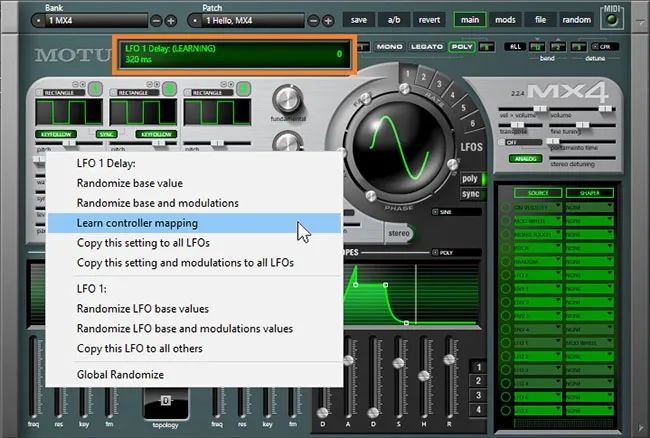Image resolution: width=650 pixels, height=438 pixels.
Task: Select envelope number 2 button
Action: tap(478, 381)
